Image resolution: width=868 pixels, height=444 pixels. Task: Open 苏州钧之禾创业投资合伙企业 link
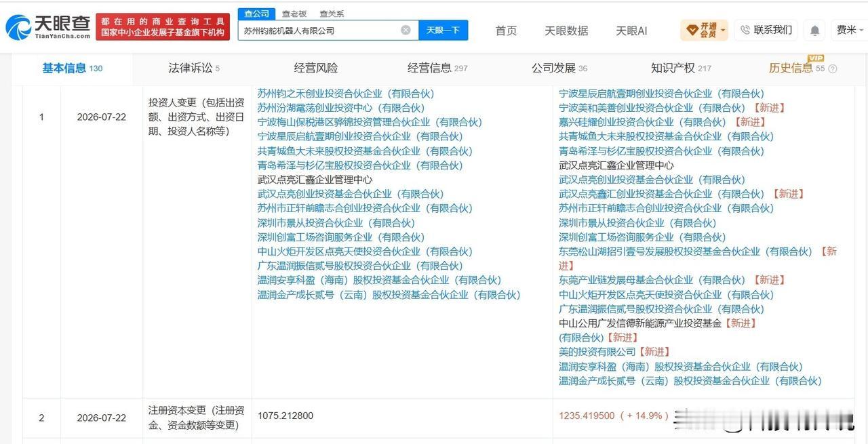[345, 94]
